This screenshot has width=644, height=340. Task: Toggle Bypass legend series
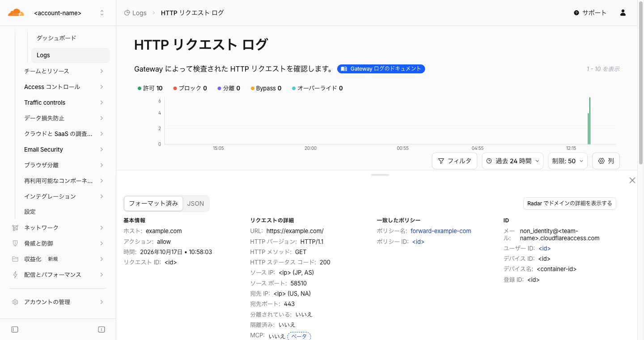[266, 88]
